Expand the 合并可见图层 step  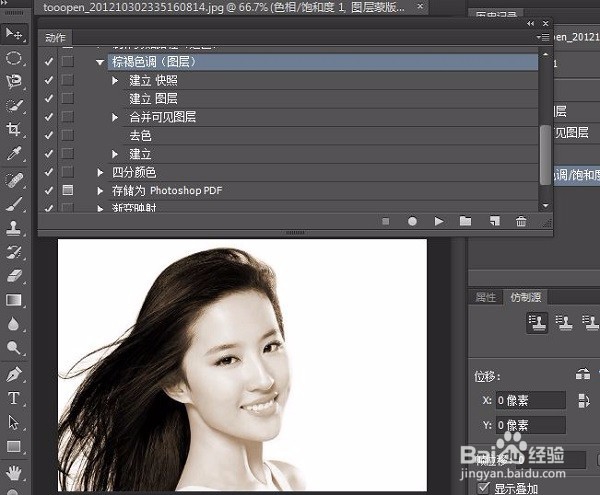[x=115, y=117]
